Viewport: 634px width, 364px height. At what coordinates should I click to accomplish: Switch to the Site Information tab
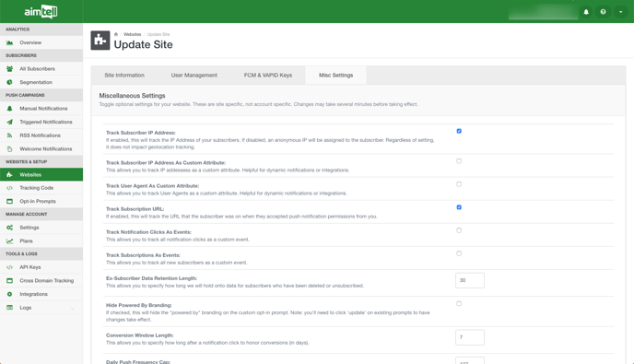[124, 76]
